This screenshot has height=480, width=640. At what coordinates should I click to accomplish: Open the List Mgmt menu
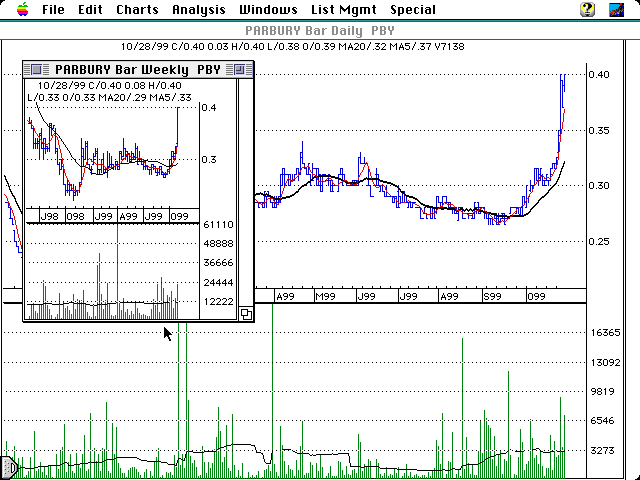(344, 9)
